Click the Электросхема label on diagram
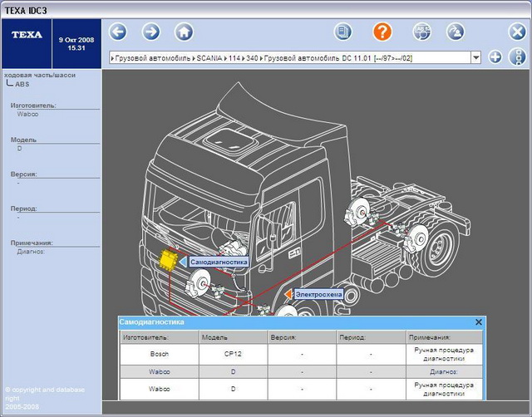 (x=318, y=294)
